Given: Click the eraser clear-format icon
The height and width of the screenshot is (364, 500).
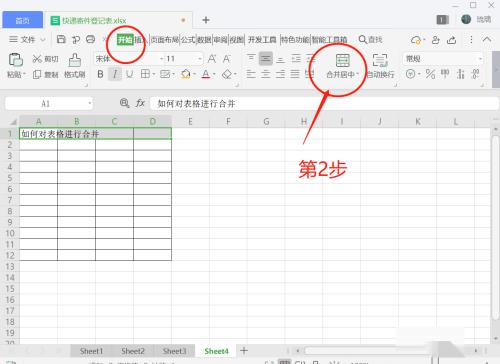Looking at the screenshot, I should [227, 74].
